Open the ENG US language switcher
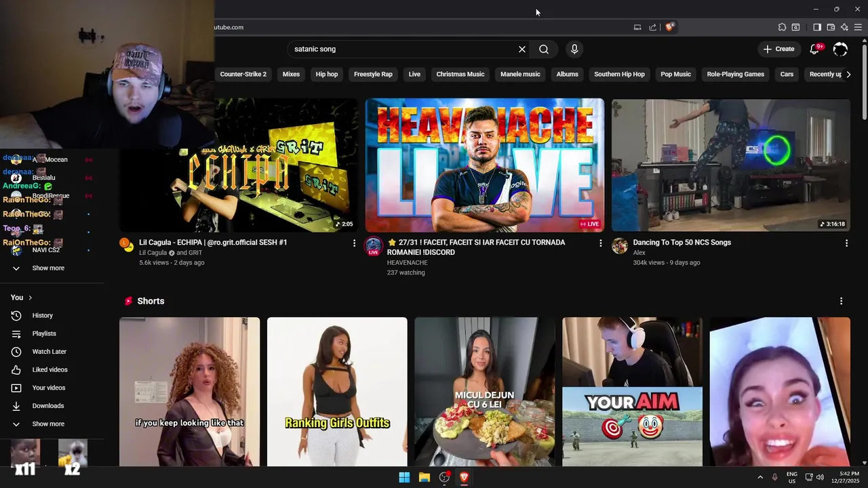 pos(792,477)
